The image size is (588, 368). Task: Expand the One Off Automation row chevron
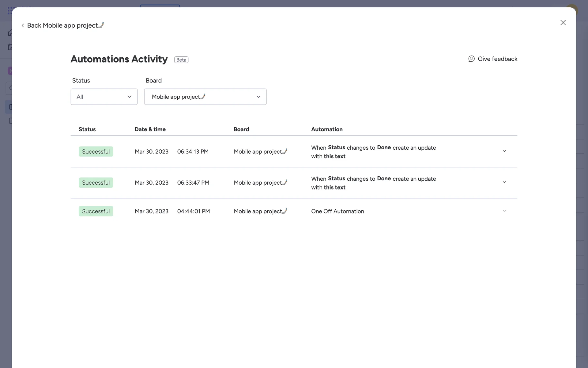[504, 211]
